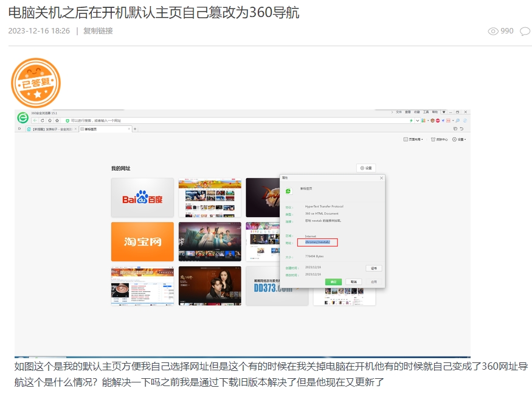
Task: Click the green 360 browser logo
Action: pos(22,117)
